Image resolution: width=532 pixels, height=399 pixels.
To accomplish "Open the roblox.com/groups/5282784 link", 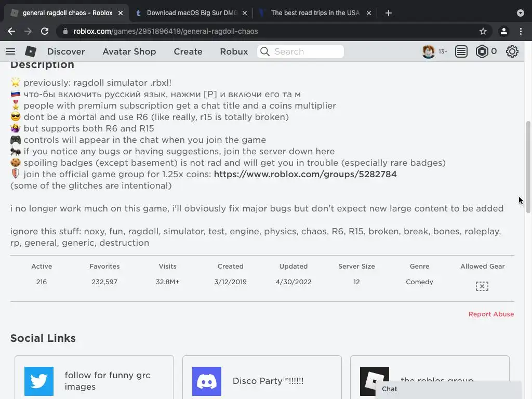I will (x=305, y=174).
